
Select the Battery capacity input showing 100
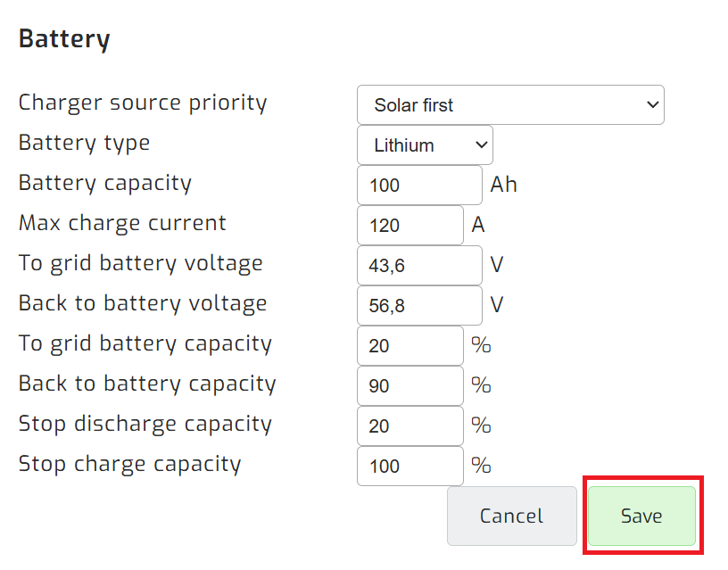[x=418, y=185]
